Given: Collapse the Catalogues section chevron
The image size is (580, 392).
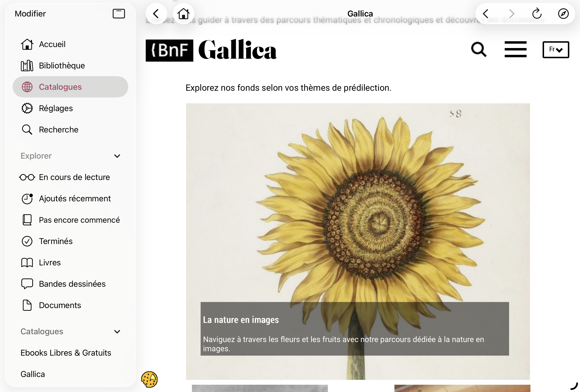Looking at the screenshot, I should click(x=117, y=331).
